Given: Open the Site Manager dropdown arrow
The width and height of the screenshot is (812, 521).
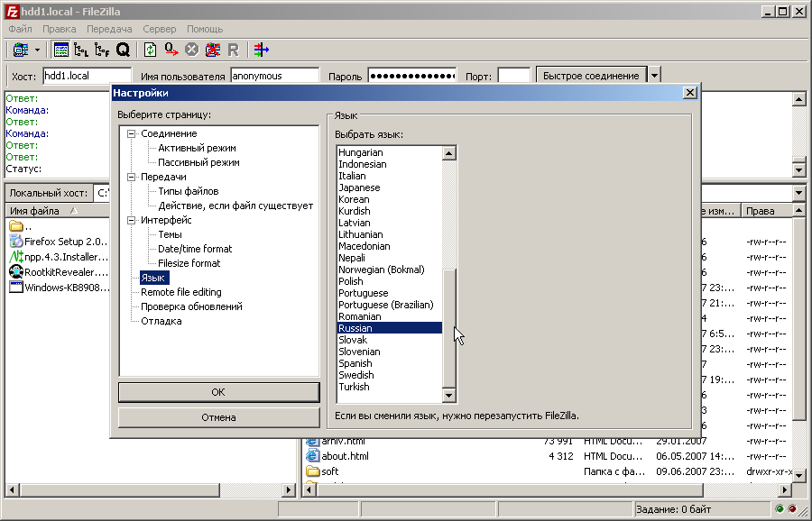Looking at the screenshot, I should pos(37,50).
